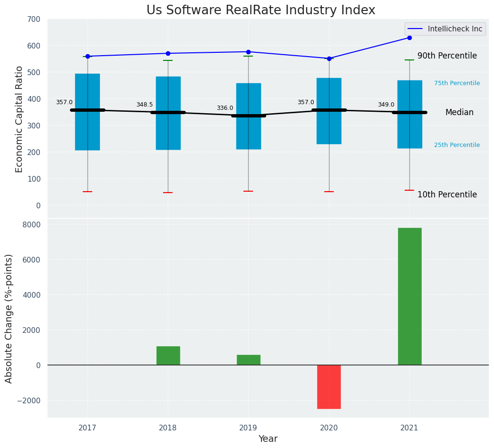Image resolution: width=494 pixels, height=448 pixels.
Task: Select the 349.0 median value label
Action: [386, 105]
